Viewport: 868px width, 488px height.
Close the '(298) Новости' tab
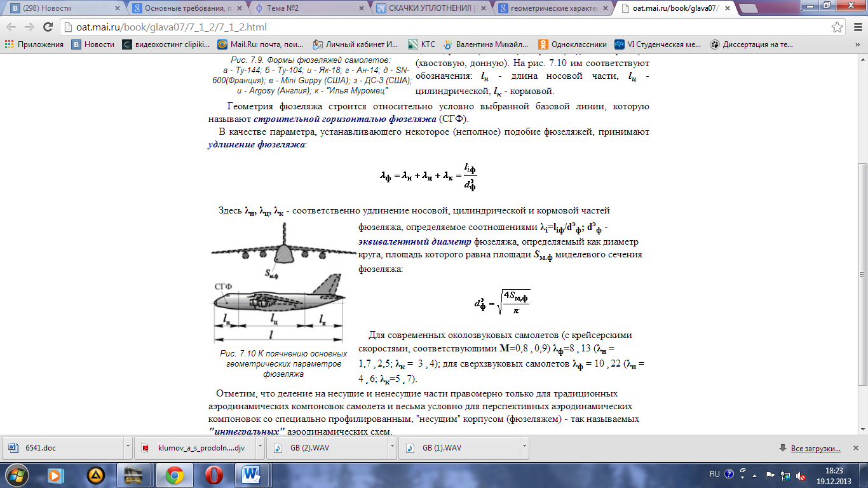point(117,9)
